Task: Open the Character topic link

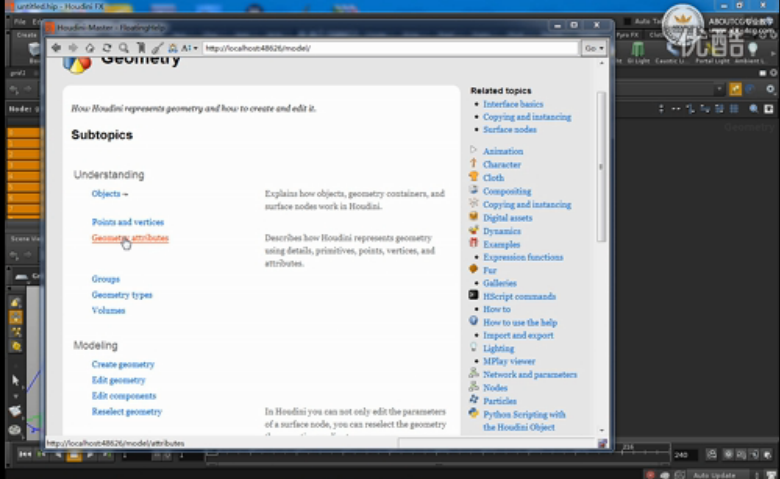Action: tap(501, 165)
